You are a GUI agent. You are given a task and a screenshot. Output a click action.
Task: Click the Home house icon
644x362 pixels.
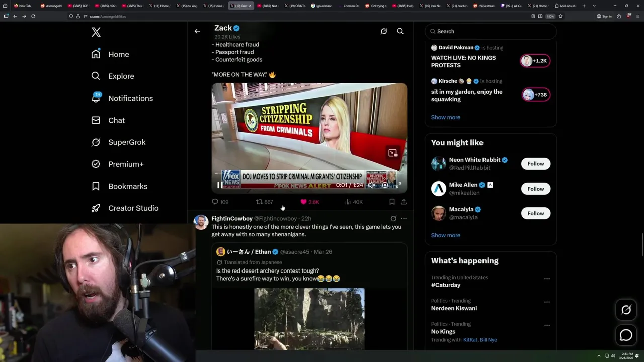pos(96,54)
